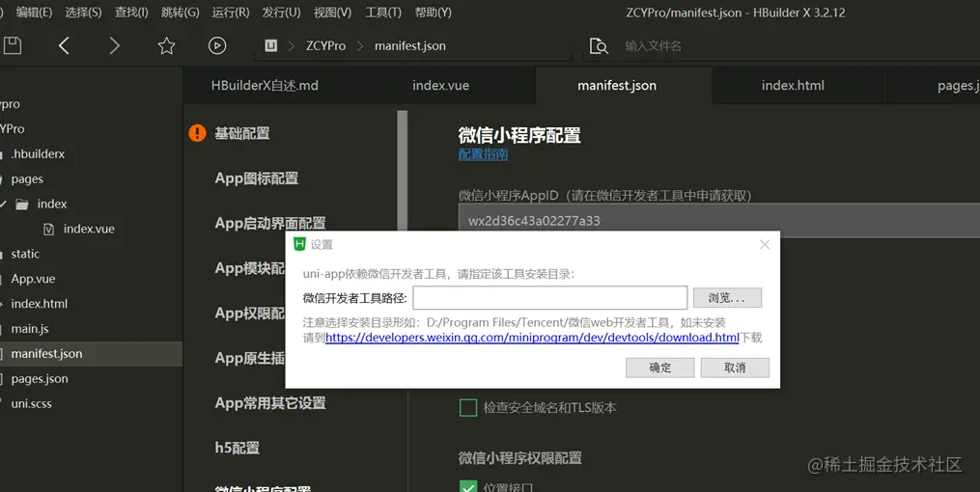The image size is (980, 492).
Task: Open the 发行(U) menu
Action: pyautogui.click(x=281, y=13)
